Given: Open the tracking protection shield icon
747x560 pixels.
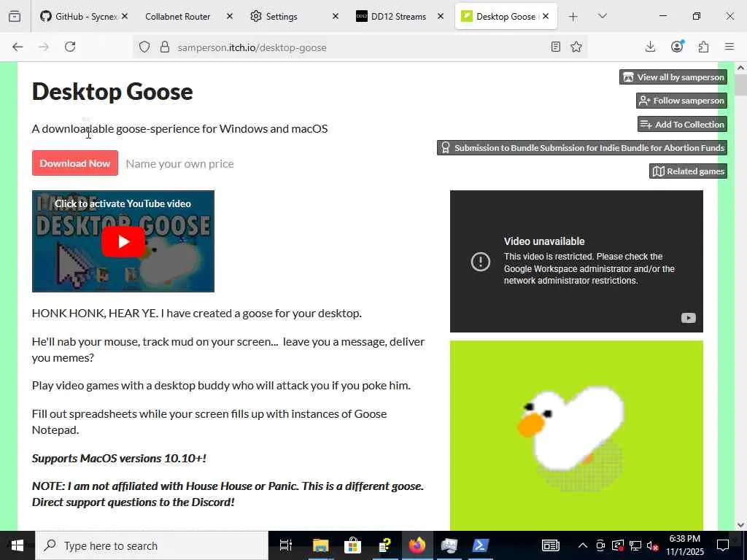Looking at the screenshot, I should (x=144, y=47).
